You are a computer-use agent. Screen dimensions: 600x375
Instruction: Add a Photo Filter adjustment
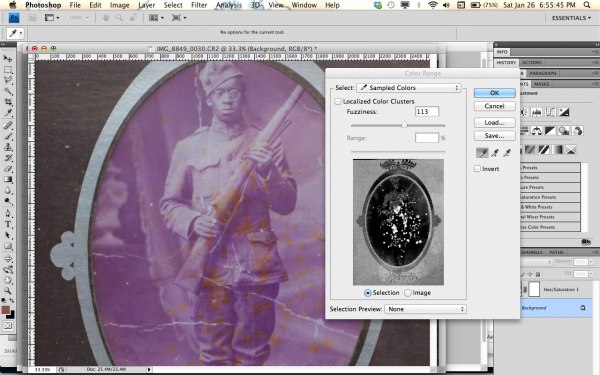coord(564,131)
